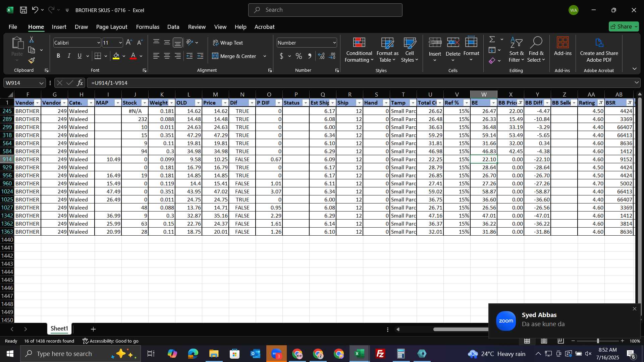The image size is (644, 362).
Task: Open File Explorer from the taskbar
Action: [x=214, y=354]
